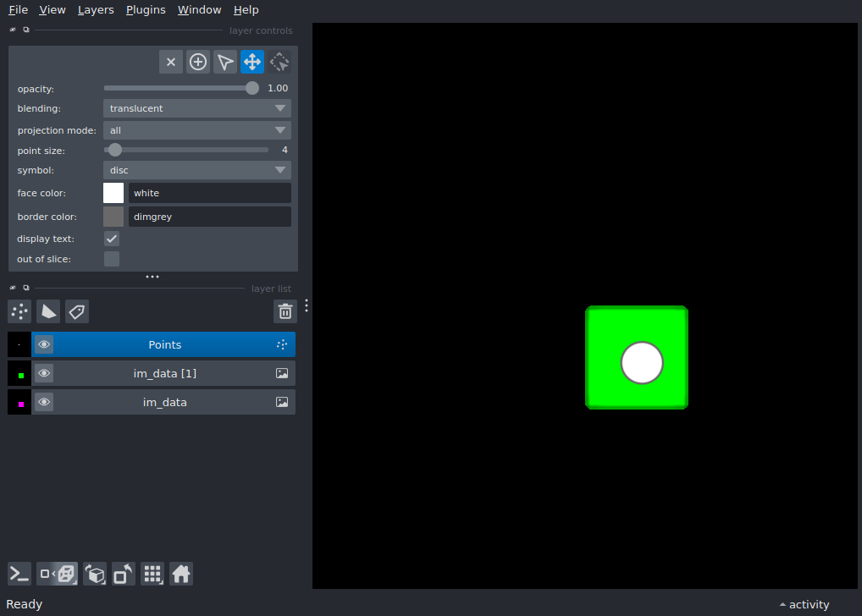
Task: Click the white face color swatch
Action: click(x=113, y=193)
